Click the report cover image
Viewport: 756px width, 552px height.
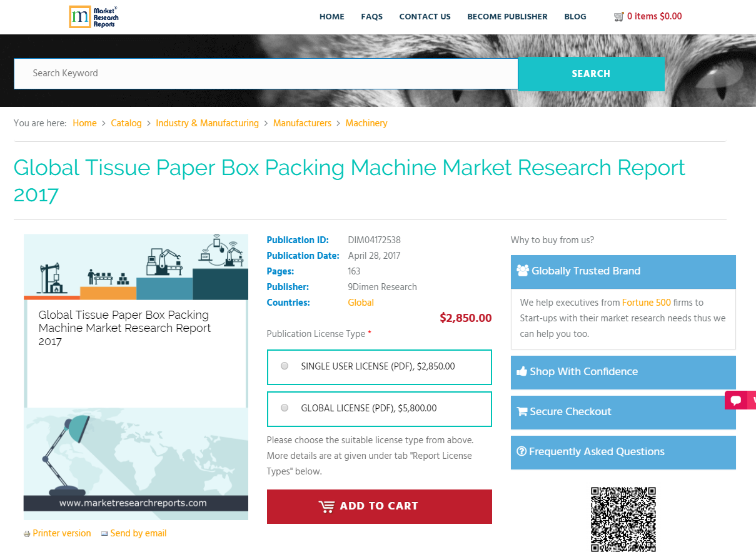[x=136, y=377]
